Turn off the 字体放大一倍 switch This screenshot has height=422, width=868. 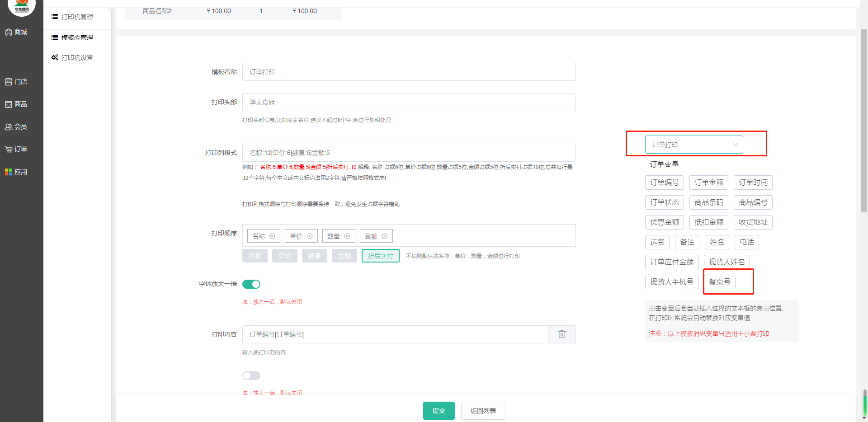point(251,284)
